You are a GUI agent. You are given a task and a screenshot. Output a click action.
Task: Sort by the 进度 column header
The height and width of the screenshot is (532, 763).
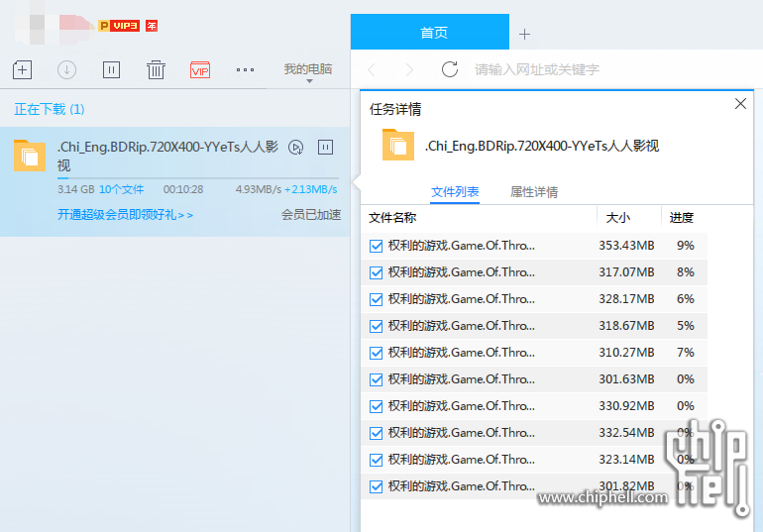point(682,217)
